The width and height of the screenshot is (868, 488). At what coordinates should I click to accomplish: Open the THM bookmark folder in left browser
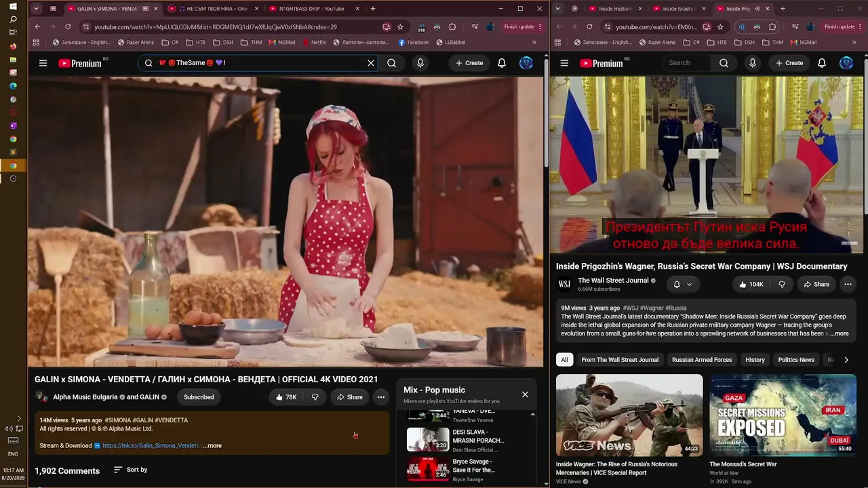tap(252, 42)
